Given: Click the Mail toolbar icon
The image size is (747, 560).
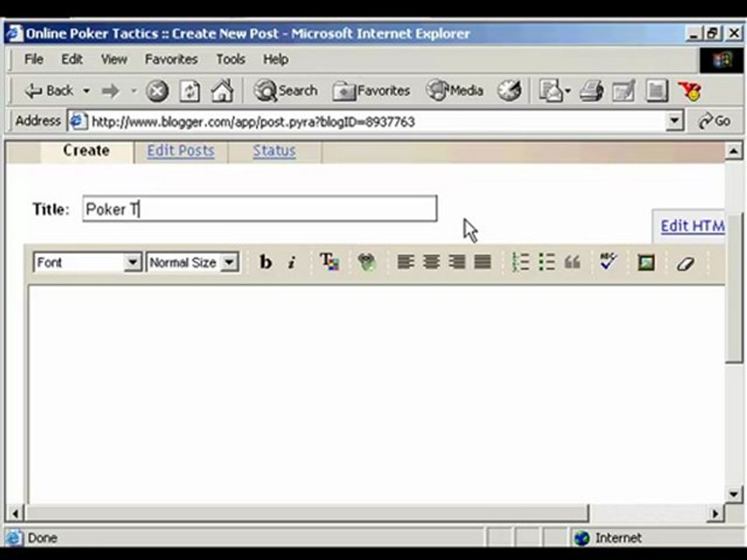Looking at the screenshot, I should point(551,90).
